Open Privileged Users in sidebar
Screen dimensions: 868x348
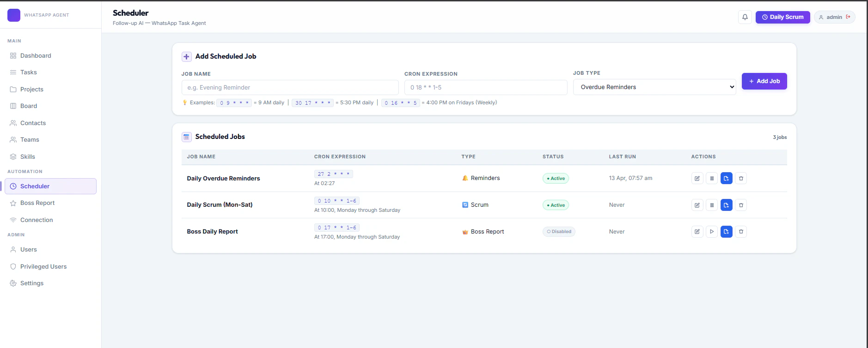click(50, 267)
